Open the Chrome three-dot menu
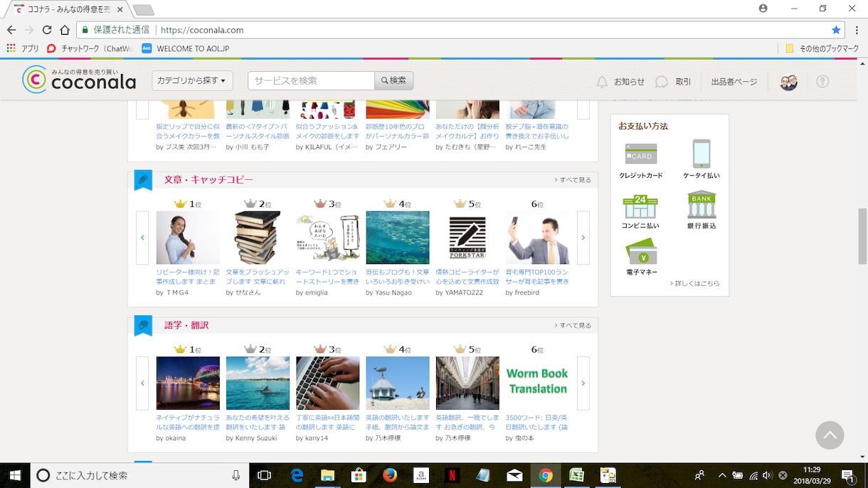Screen dimensions: 868x488 tap(856, 30)
